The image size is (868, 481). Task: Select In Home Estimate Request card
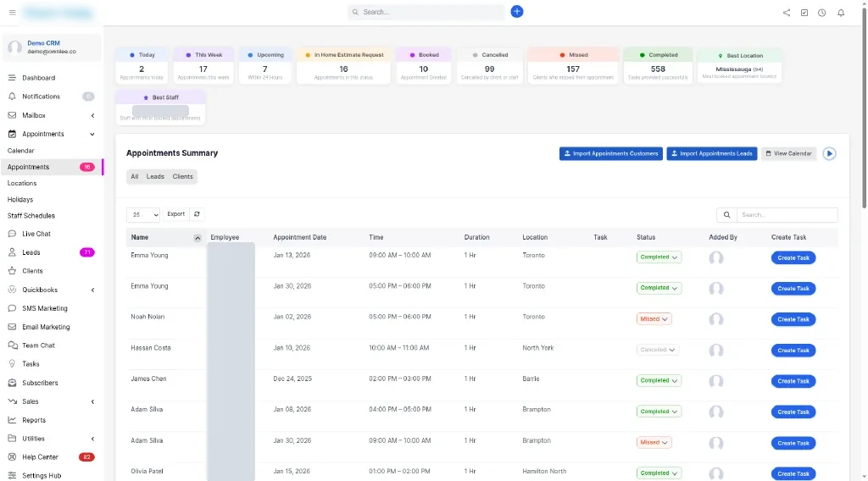pyautogui.click(x=343, y=65)
